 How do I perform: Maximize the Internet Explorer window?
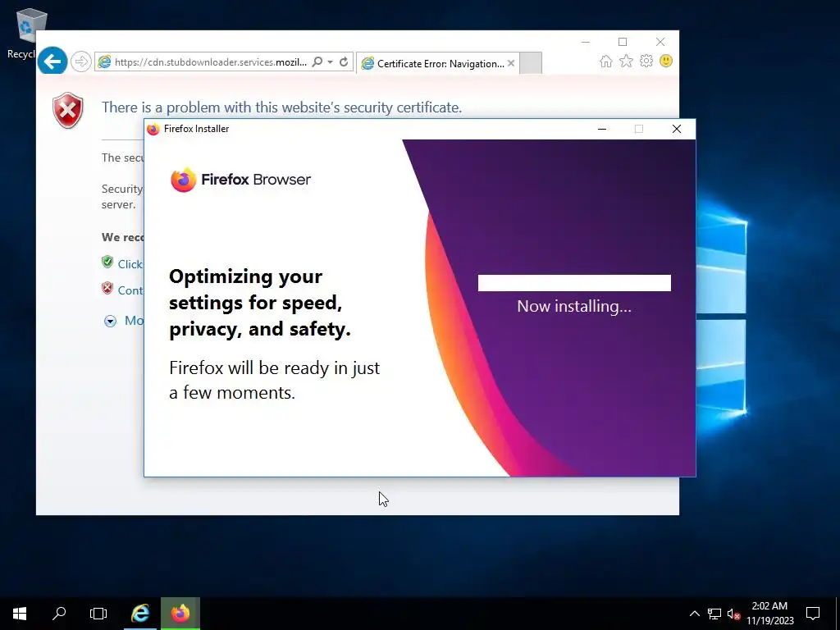623,42
